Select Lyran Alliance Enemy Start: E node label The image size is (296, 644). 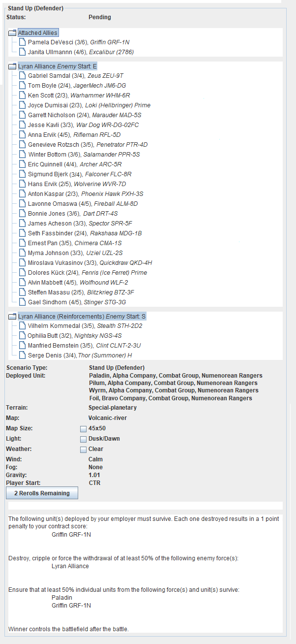tap(58, 66)
